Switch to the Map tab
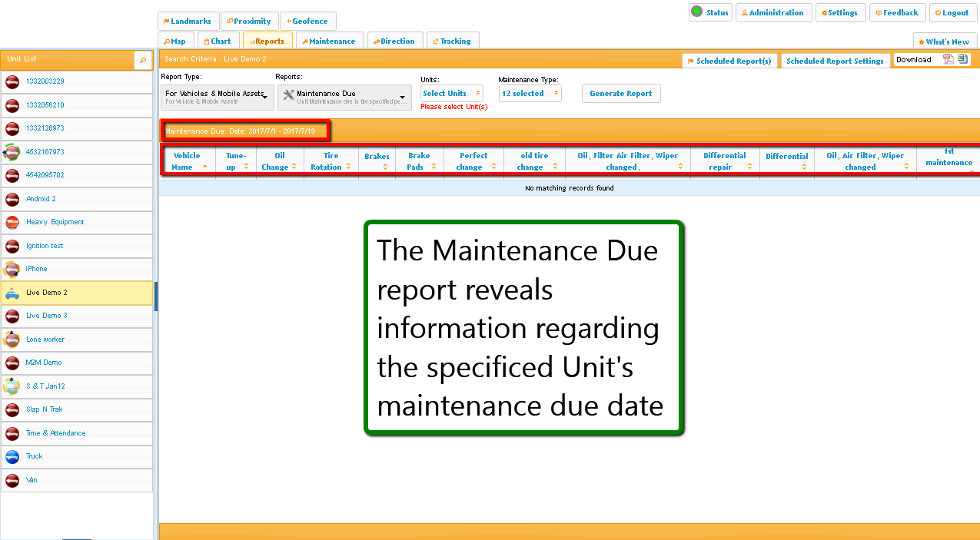 coord(174,41)
